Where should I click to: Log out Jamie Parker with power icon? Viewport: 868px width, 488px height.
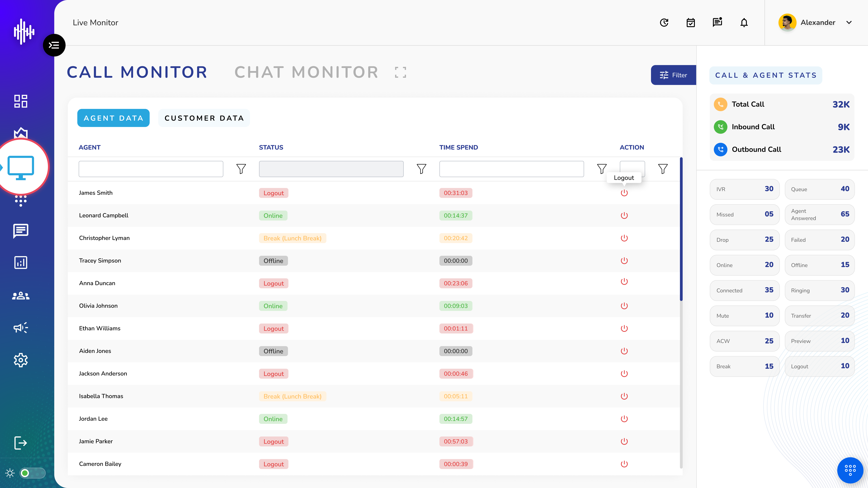point(624,441)
